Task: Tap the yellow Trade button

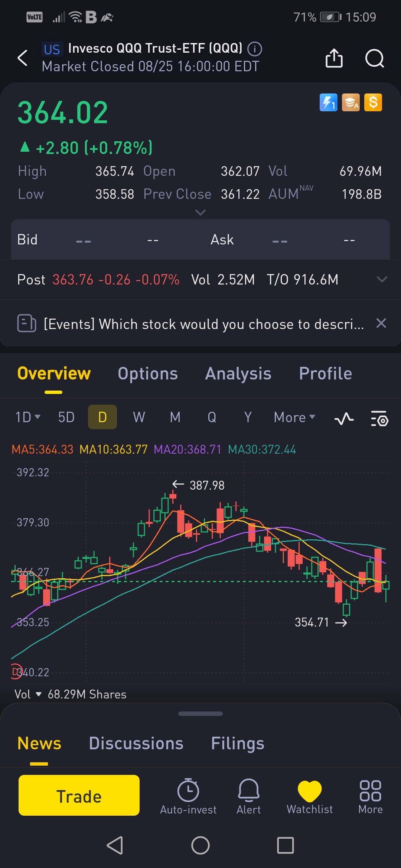Action: coord(79,795)
